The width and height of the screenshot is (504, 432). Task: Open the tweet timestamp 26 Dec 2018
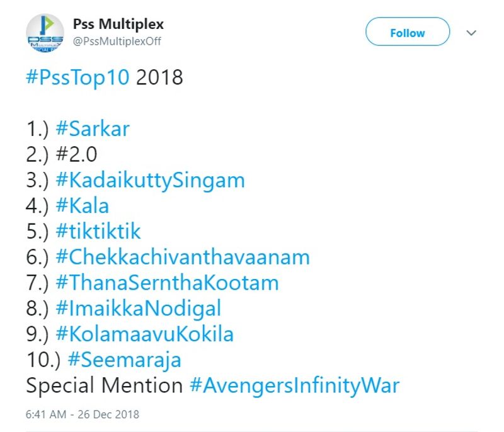pyautogui.click(x=83, y=414)
